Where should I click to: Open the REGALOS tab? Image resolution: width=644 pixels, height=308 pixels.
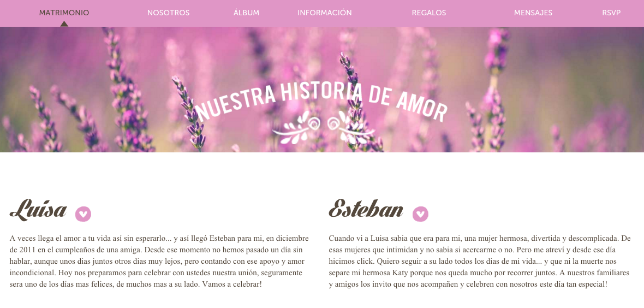[429, 13]
